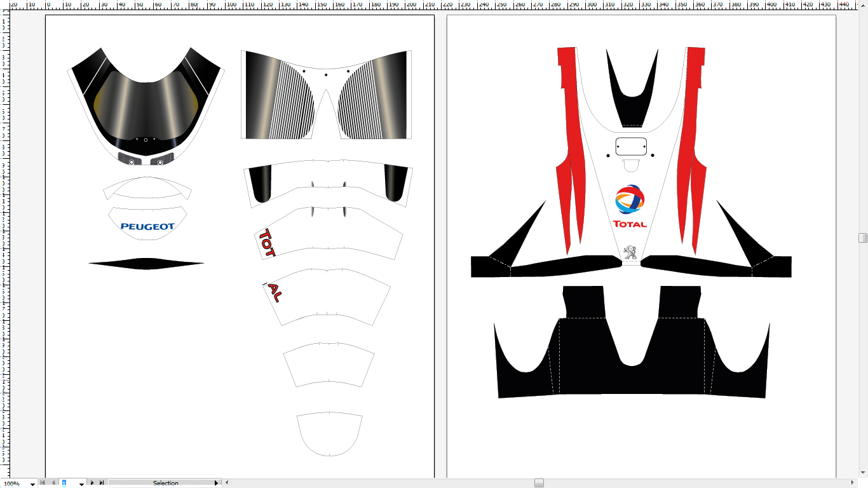Click the horizontal scrollbar right arrow

pos(852,483)
